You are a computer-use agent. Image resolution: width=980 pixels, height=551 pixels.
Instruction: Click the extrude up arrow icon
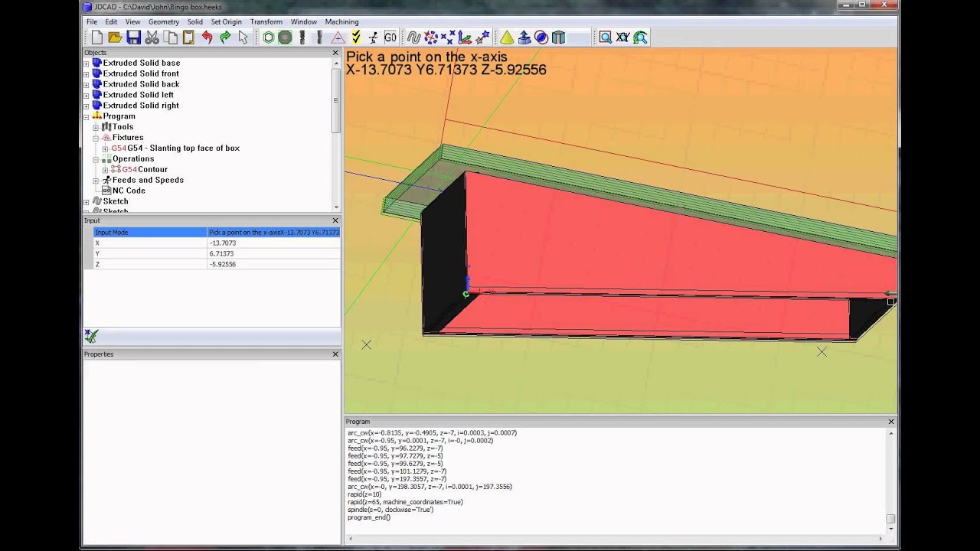[524, 37]
